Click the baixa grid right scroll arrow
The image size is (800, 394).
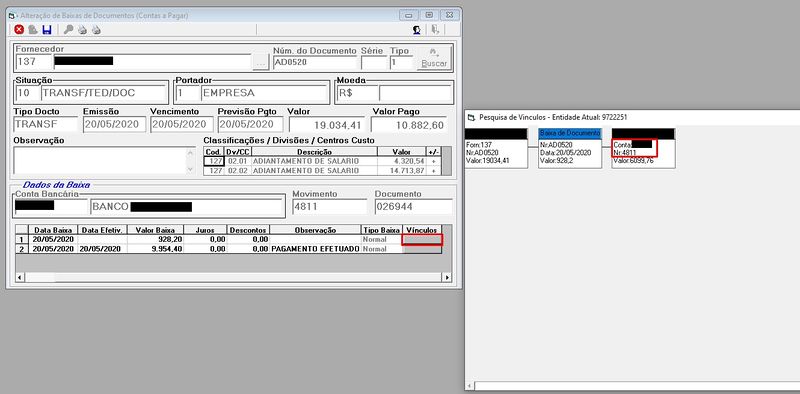(x=447, y=277)
